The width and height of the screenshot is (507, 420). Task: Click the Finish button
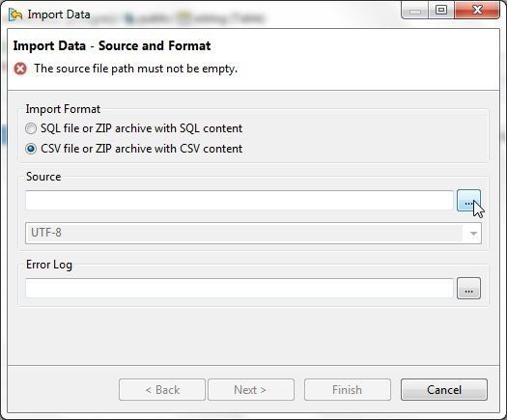348,390
